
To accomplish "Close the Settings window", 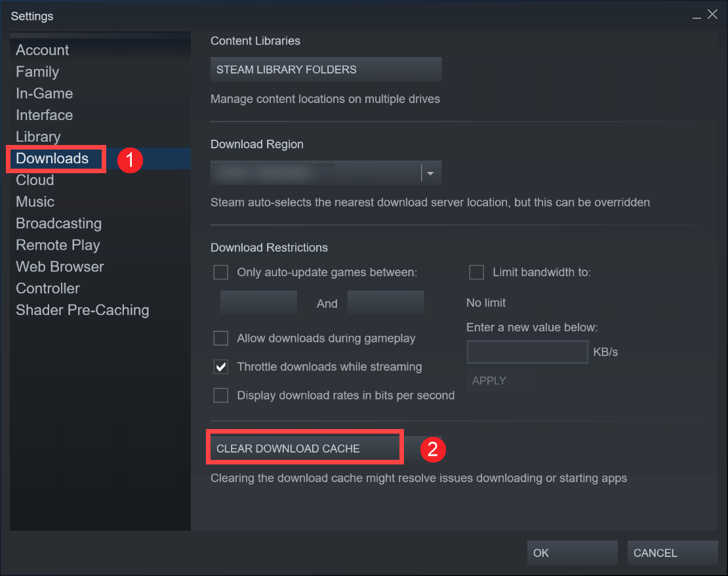I will (712, 14).
